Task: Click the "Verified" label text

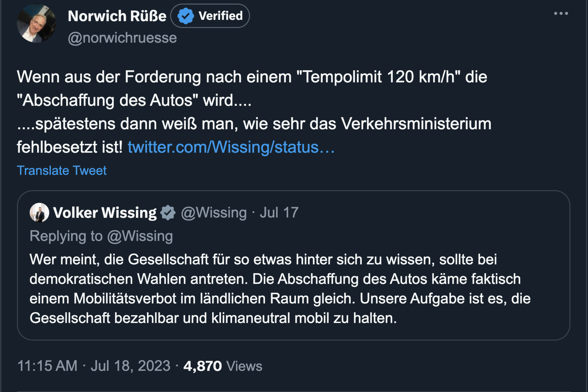Action: (220, 16)
